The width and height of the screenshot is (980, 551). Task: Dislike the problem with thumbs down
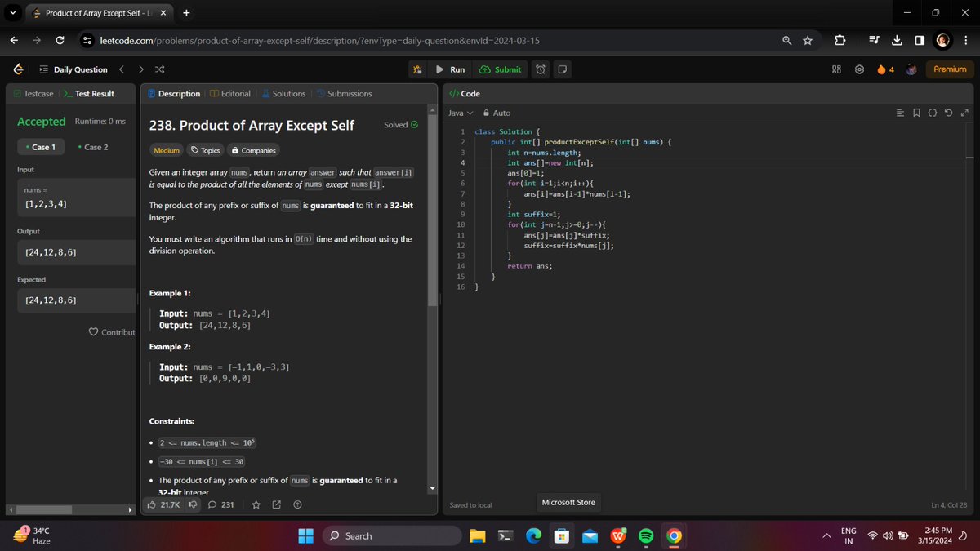point(194,505)
